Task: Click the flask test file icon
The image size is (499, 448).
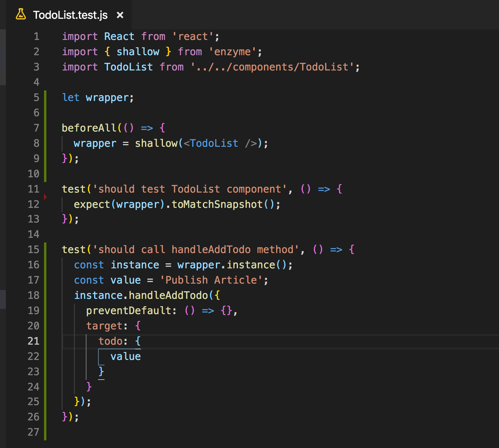Action: point(21,14)
